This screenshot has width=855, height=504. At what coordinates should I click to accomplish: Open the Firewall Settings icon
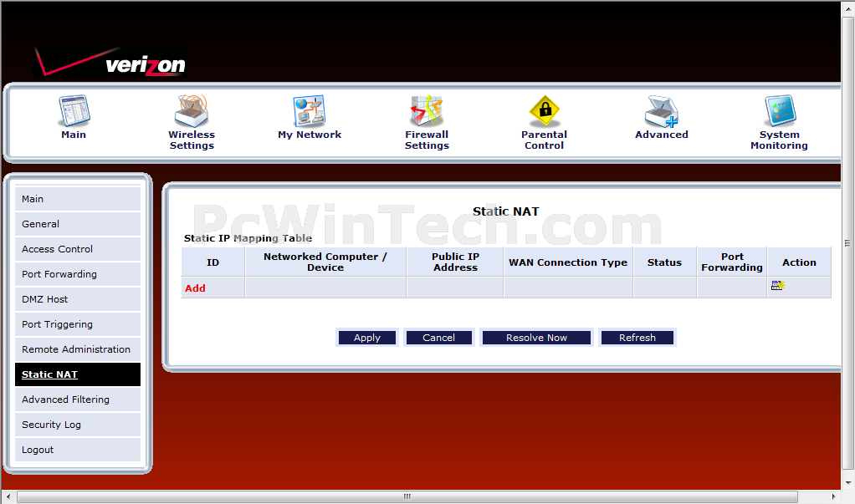(427, 110)
